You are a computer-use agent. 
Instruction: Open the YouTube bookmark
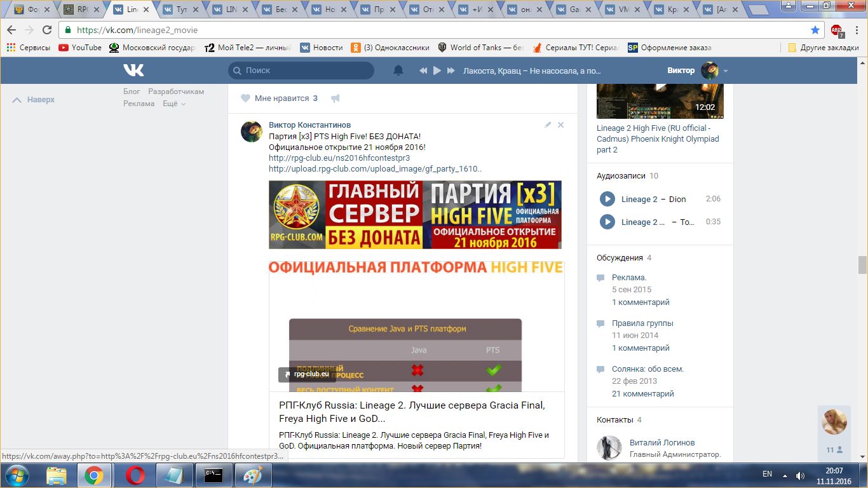point(80,48)
